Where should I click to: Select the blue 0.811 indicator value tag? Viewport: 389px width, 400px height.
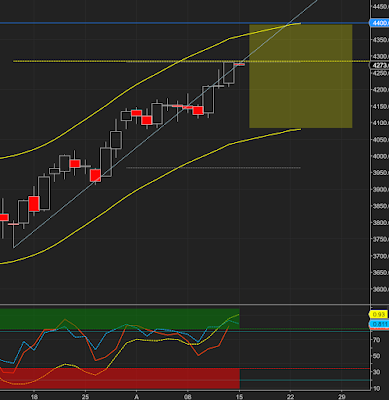click(x=379, y=324)
